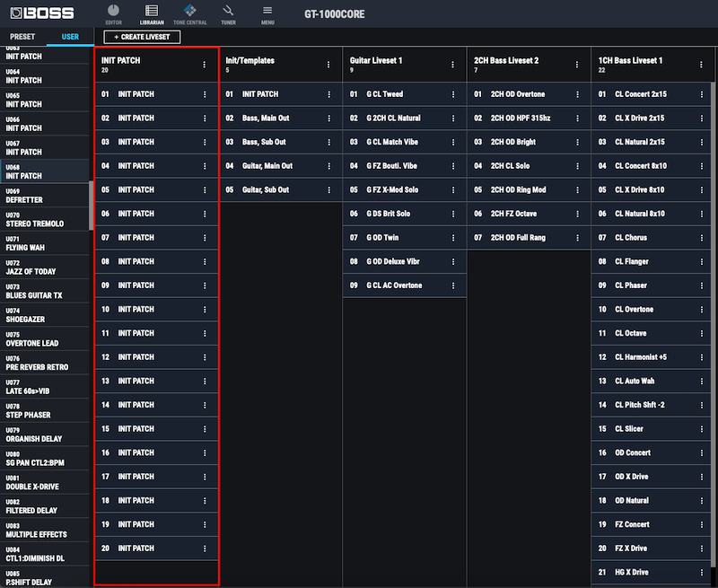Select the 2CH OD HPF 315hz patch
718x588 pixels.
[x=529, y=118]
